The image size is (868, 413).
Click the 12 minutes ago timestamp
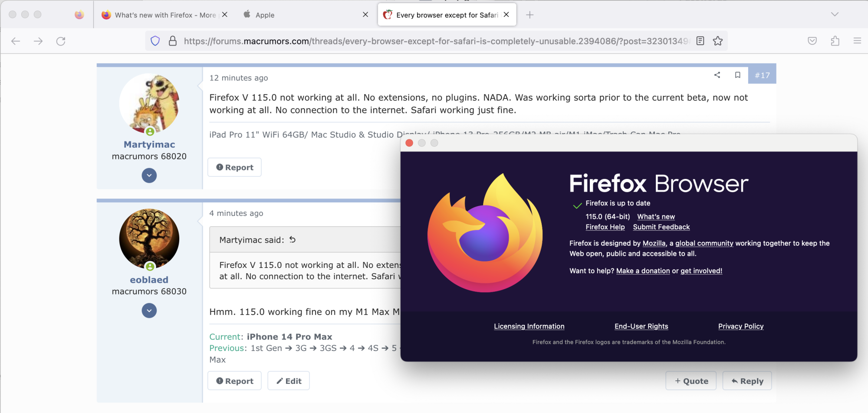(239, 78)
